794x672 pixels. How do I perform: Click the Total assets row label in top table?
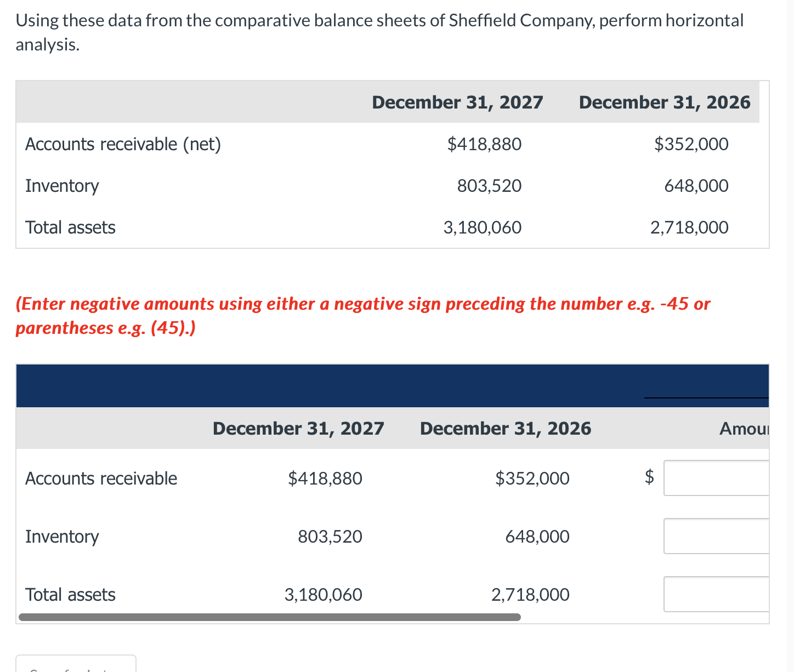[70, 227]
